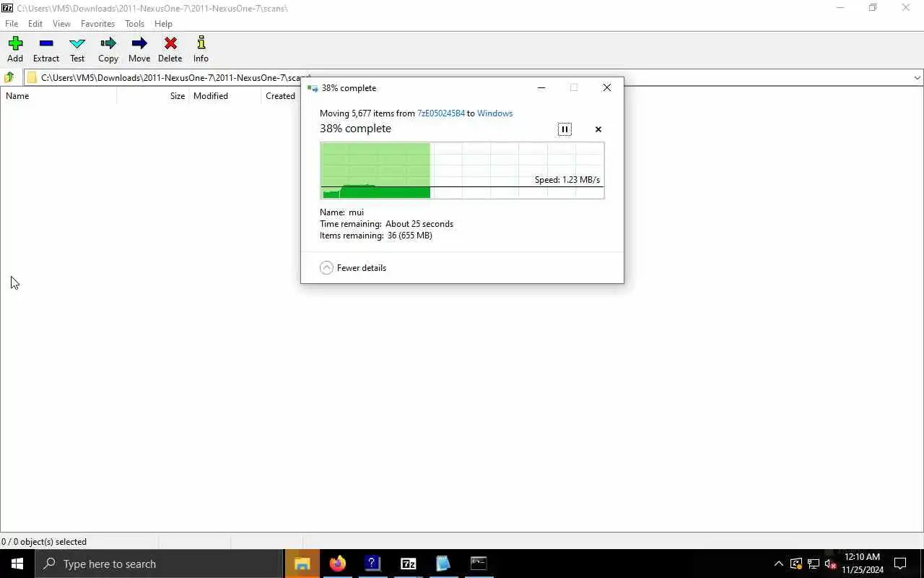Open the File menu
The width and height of the screenshot is (924, 578).
pyautogui.click(x=12, y=24)
